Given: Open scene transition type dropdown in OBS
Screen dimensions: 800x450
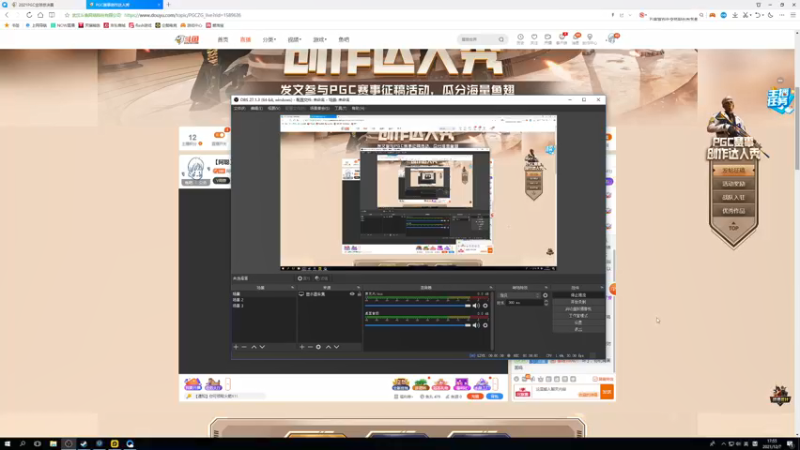Looking at the screenshot, I should click(519, 295).
